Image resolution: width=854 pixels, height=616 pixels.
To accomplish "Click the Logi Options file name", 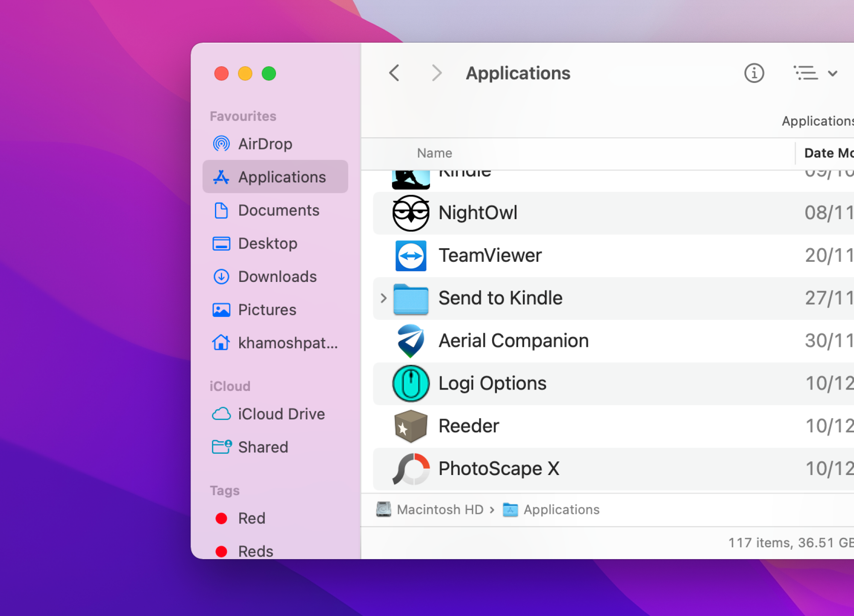I will pos(493,384).
